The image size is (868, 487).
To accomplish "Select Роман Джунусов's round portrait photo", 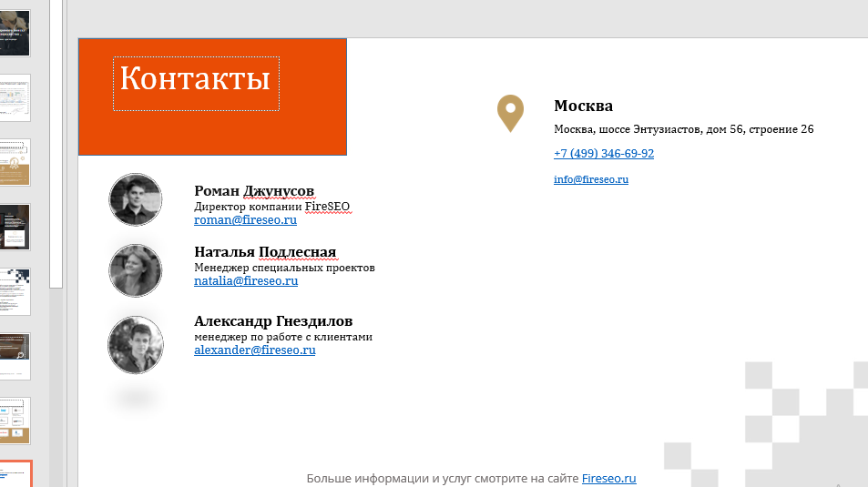I will (135, 199).
